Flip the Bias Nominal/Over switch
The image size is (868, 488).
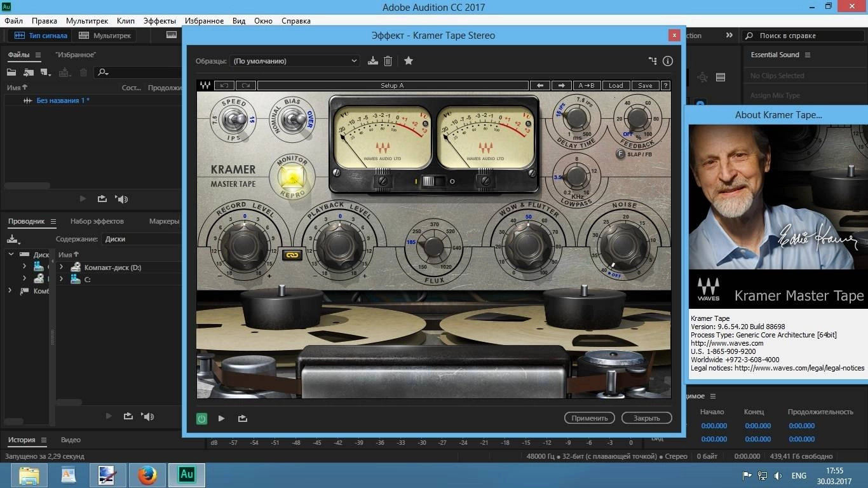(293, 119)
